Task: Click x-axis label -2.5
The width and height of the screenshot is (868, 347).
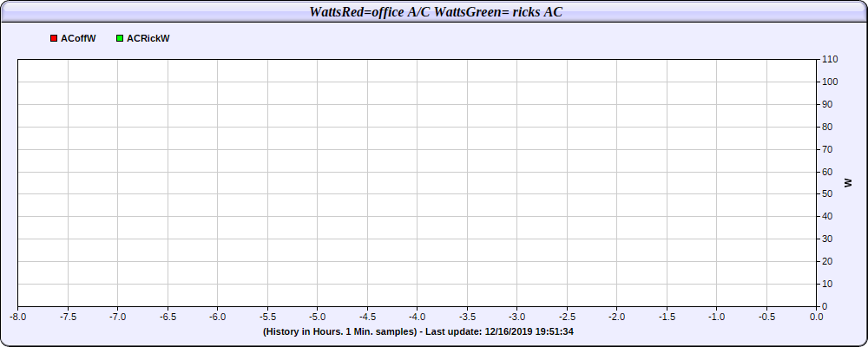Action: pyautogui.click(x=567, y=318)
